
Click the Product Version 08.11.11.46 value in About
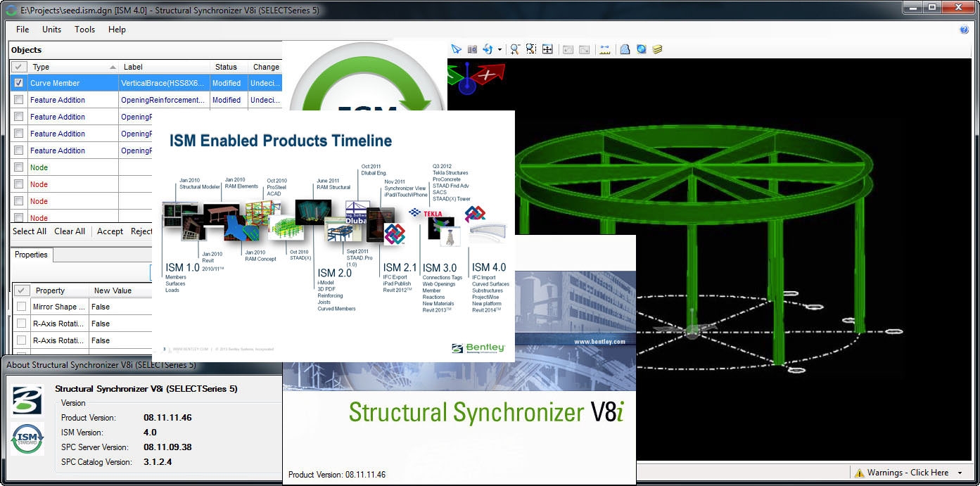(x=167, y=418)
